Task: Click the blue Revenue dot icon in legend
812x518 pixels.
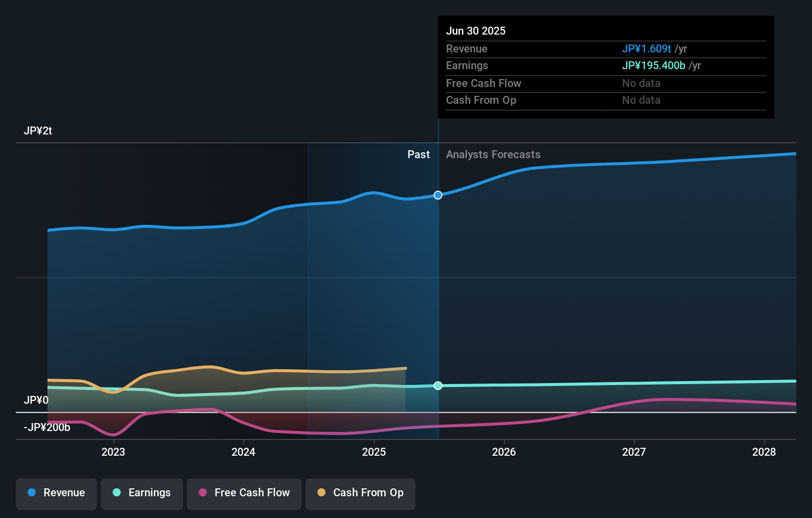Action: [x=32, y=493]
